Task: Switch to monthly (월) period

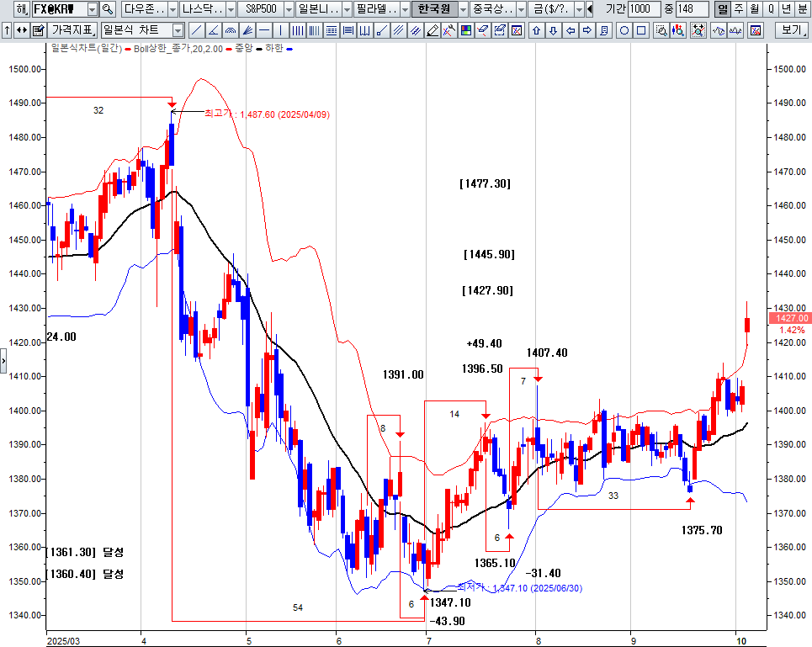Action: point(755,9)
